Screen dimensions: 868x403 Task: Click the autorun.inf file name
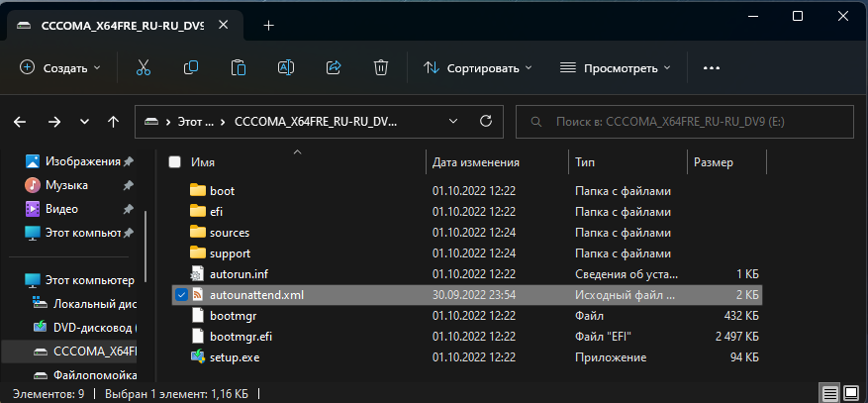tap(240, 274)
